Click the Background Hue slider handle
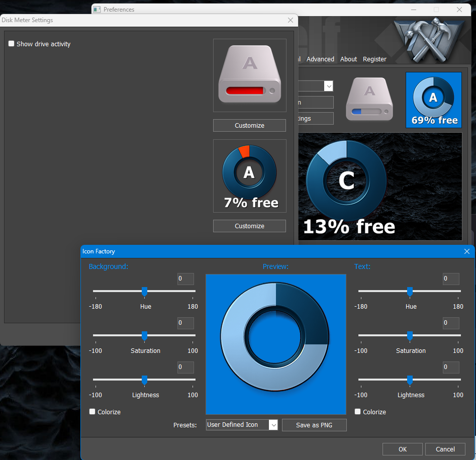This screenshot has height=460, width=476. [144, 291]
